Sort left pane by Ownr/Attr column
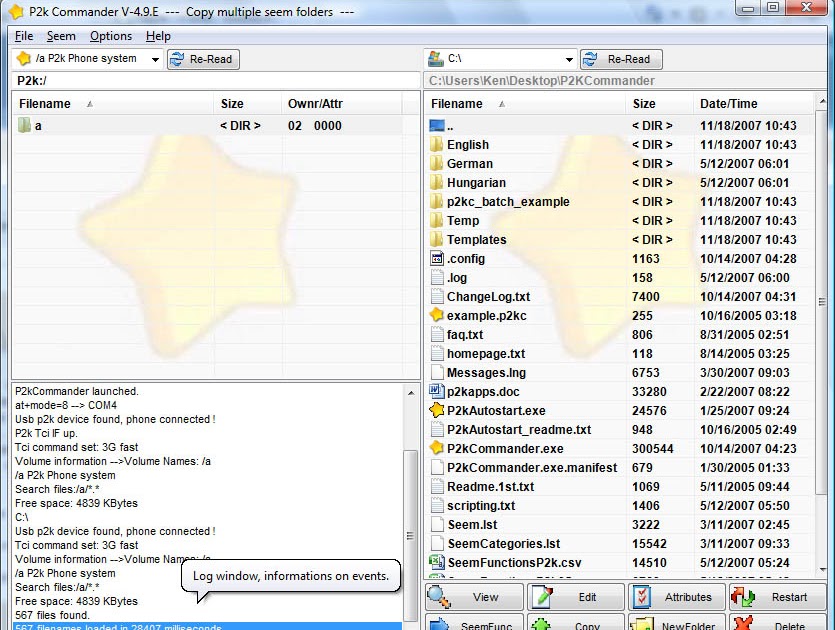This screenshot has height=630, width=835. coord(341,103)
